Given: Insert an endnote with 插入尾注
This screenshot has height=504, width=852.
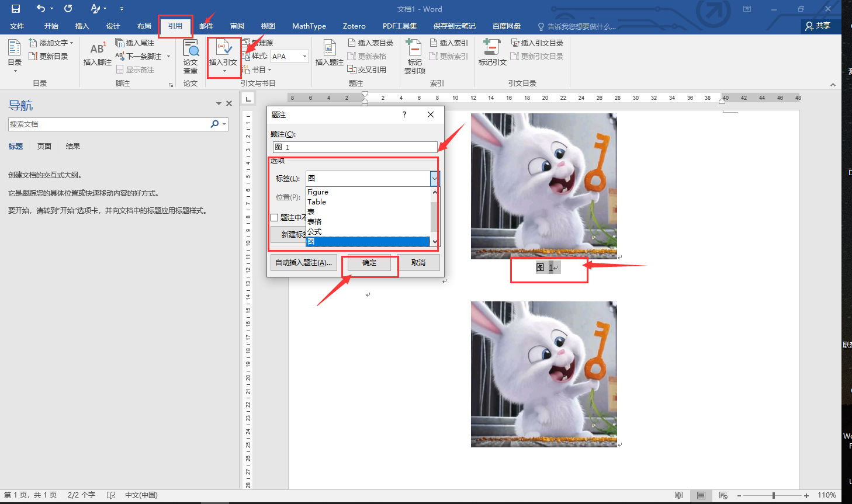Looking at the screenshot, I should pyautogui.click(x=135, y=43).
